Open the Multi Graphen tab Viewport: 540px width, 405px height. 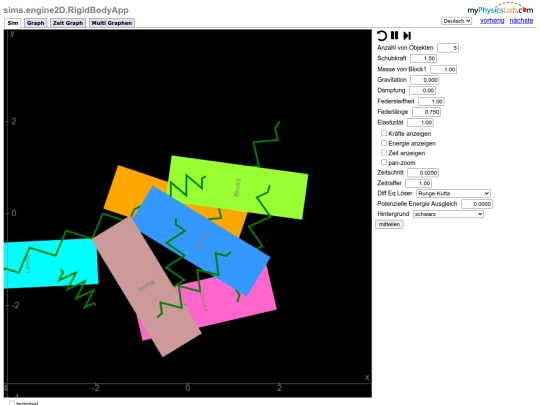tap(112, 23)
